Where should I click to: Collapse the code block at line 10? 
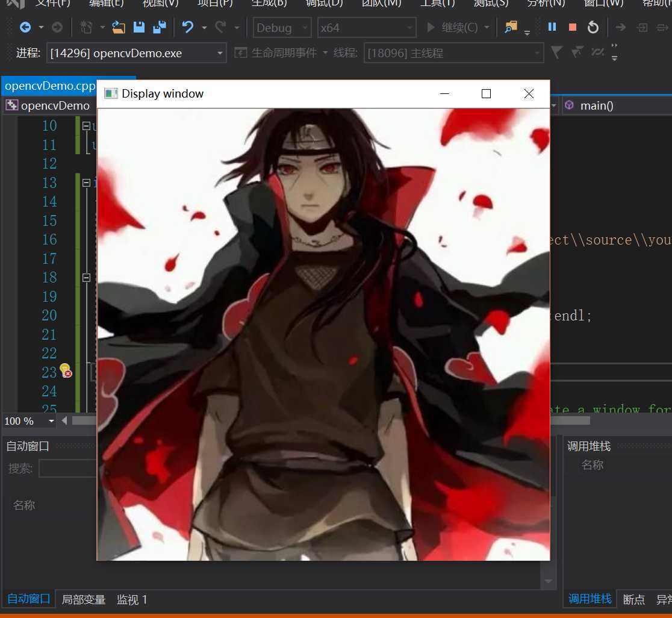point(86,125)
